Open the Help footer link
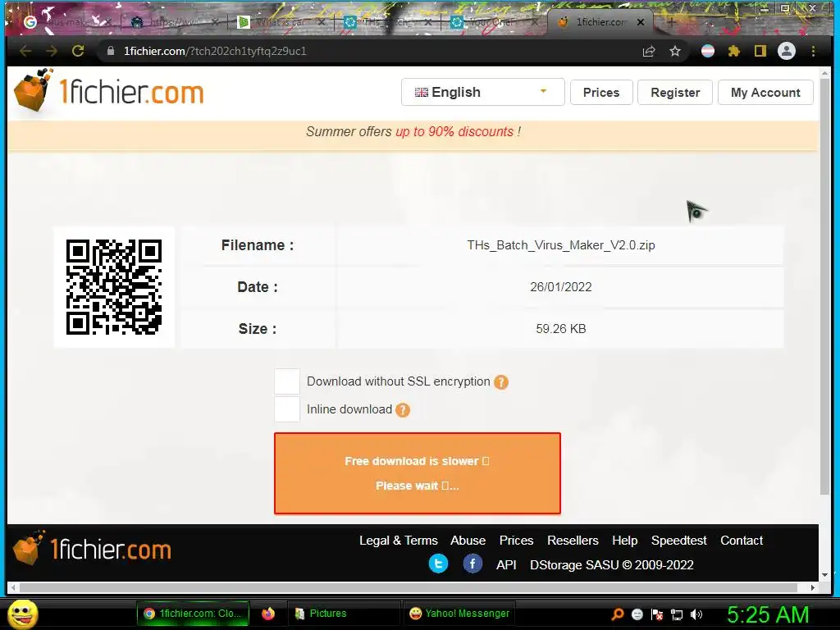The image size is (840, 630). pyautogui.click(x=624, y=540)
